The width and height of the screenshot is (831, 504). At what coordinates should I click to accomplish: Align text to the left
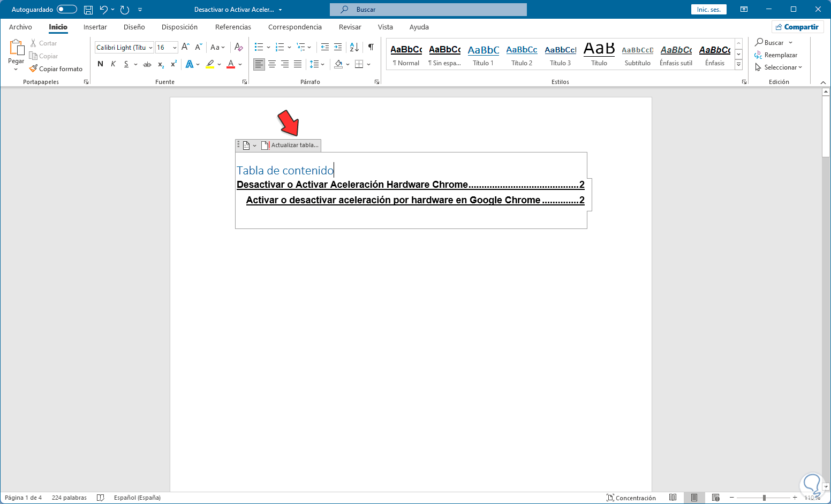(x=259, y=64)
